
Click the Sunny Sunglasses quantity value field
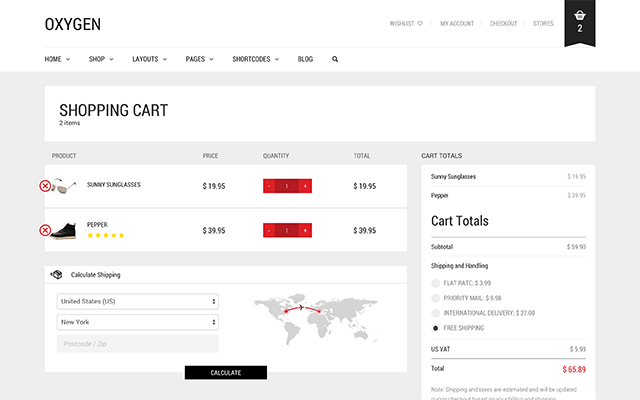(x=287, y=186)
